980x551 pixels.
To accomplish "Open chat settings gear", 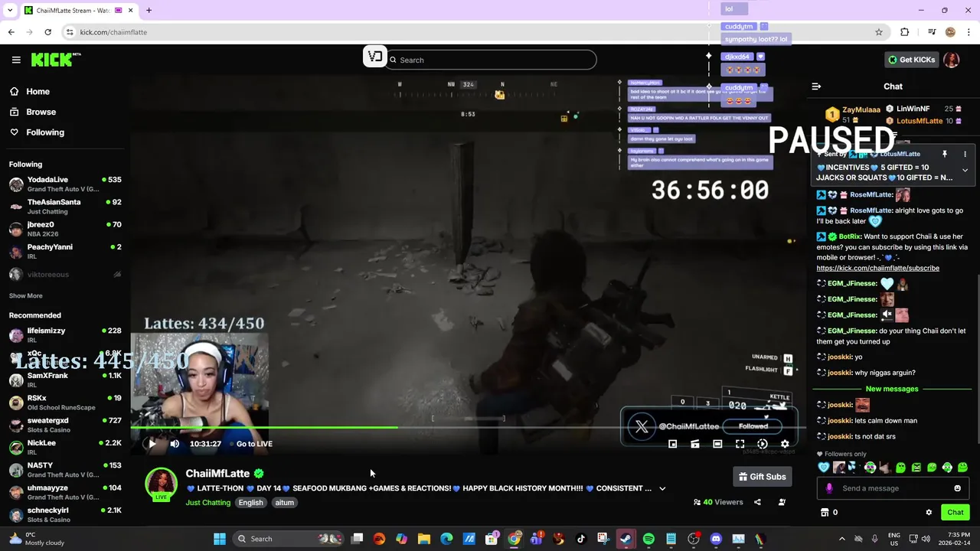I will pyautogui.click(x=929, y=513).
